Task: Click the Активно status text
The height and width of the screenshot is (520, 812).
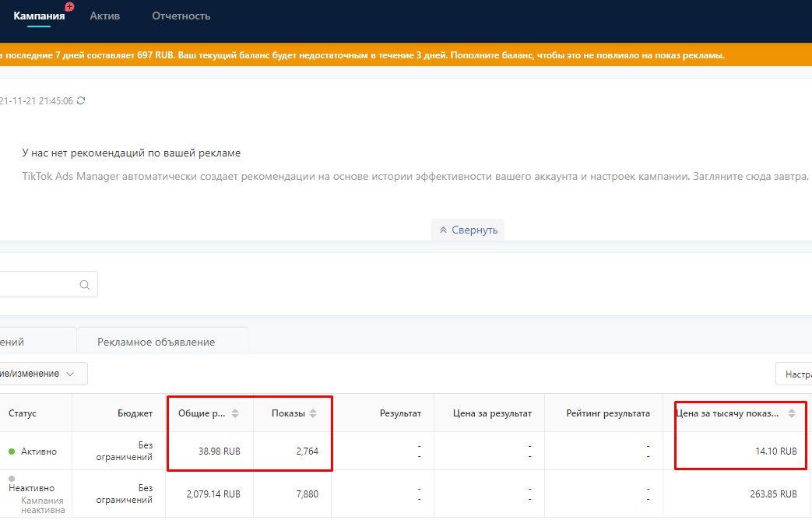Action: click(x=39, y=451)
